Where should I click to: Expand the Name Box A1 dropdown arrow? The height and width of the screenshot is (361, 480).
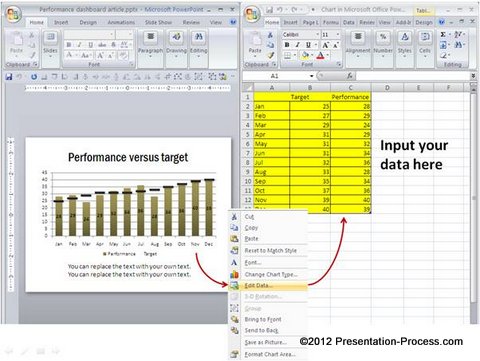311,76
